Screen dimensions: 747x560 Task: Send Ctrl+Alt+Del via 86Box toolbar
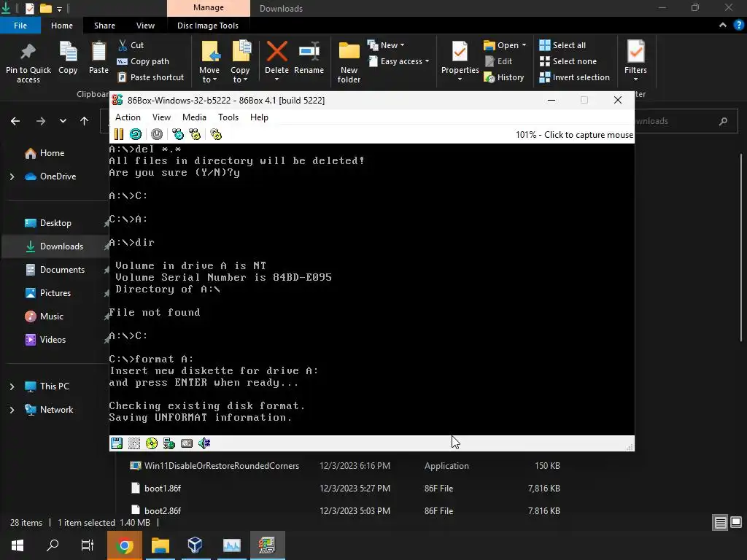click(178, 135)
